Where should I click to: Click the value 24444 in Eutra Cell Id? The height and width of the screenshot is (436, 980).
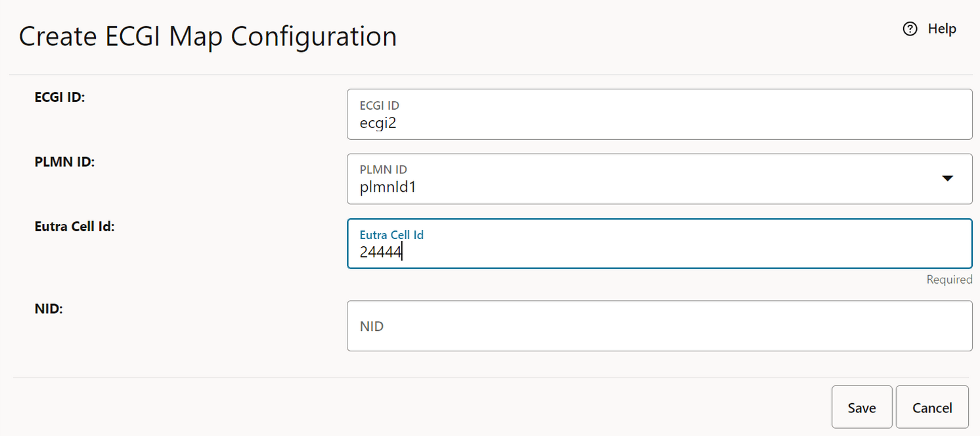point(380,252)
